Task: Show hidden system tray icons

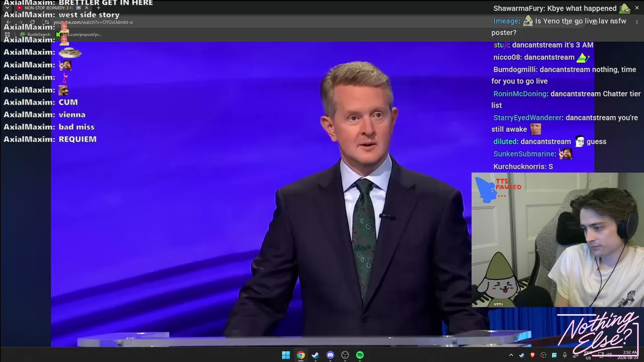Action: pos(511,355)
